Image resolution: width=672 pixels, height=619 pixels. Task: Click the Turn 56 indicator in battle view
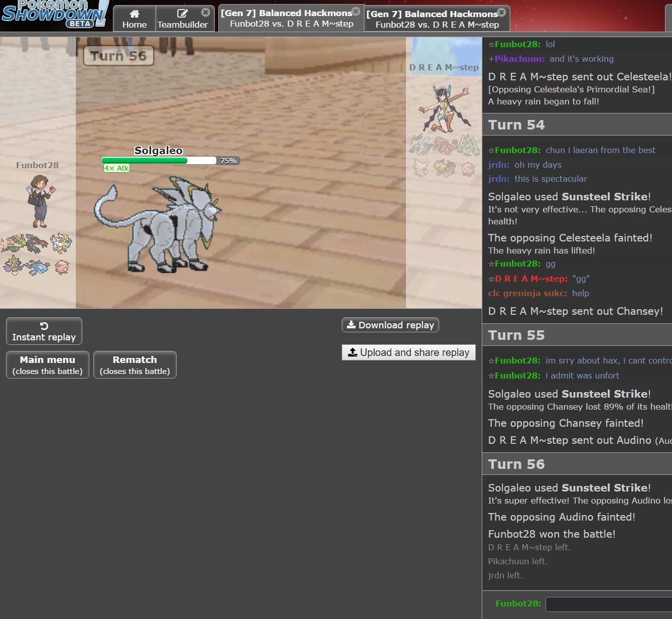(x=118, y=56)
